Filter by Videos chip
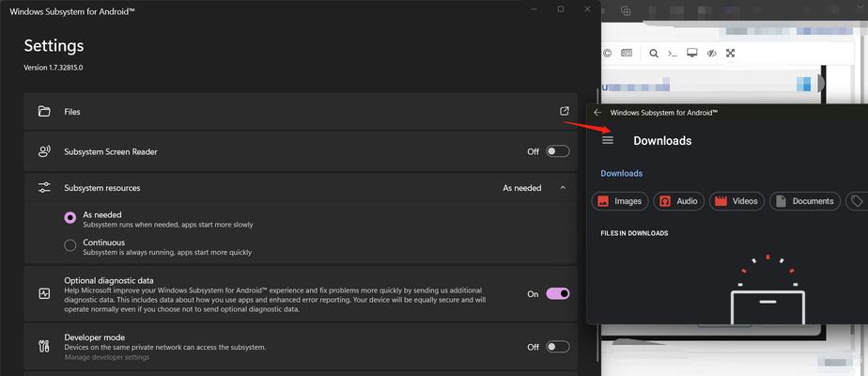This screenshot has width=868, height=376. [736, 201]
